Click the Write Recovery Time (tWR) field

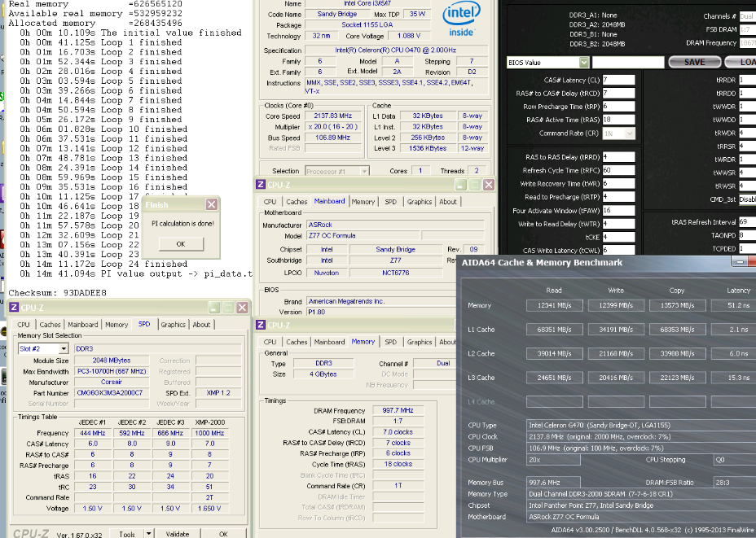(x=618, y=183)
